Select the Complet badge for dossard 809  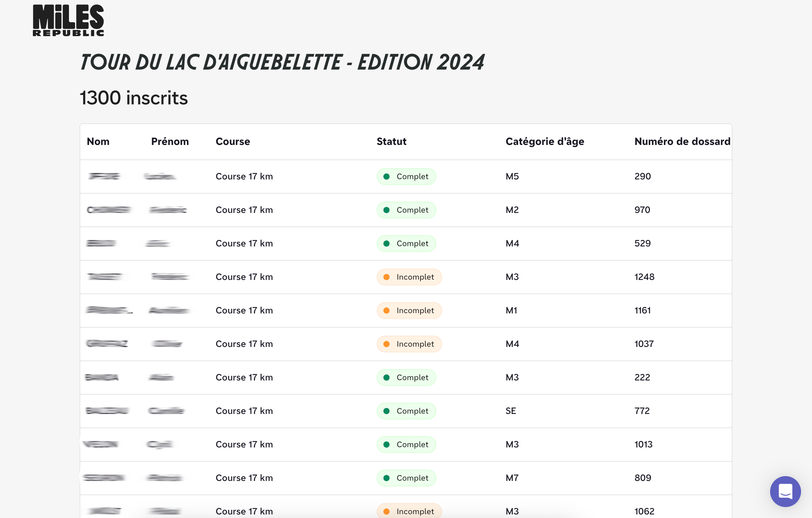406,478
